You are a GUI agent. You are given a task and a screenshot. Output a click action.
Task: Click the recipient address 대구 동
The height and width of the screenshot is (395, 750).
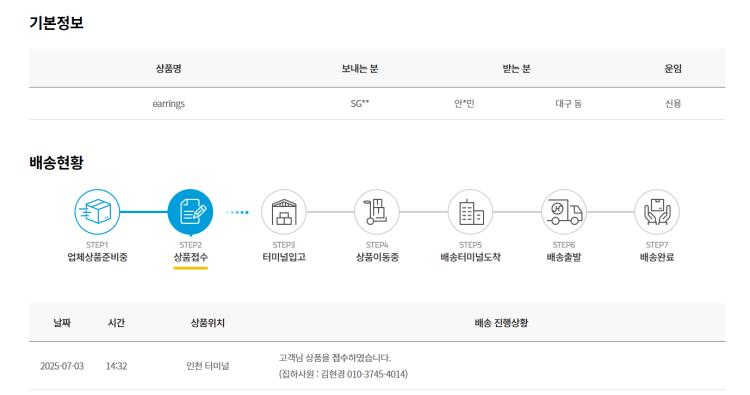click(x=569, y=104)
